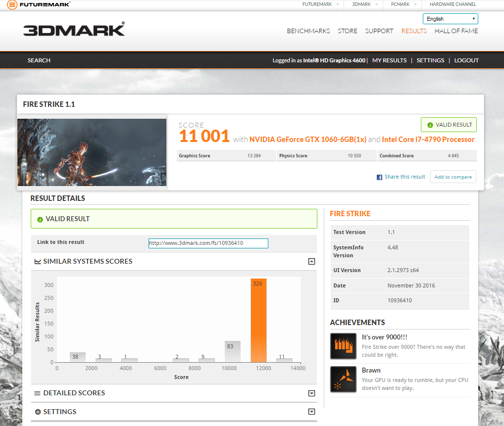Open the 3DMARK top menu dropdown
Viewport: 504px width, 426px height.
click(x=365, y=4)
